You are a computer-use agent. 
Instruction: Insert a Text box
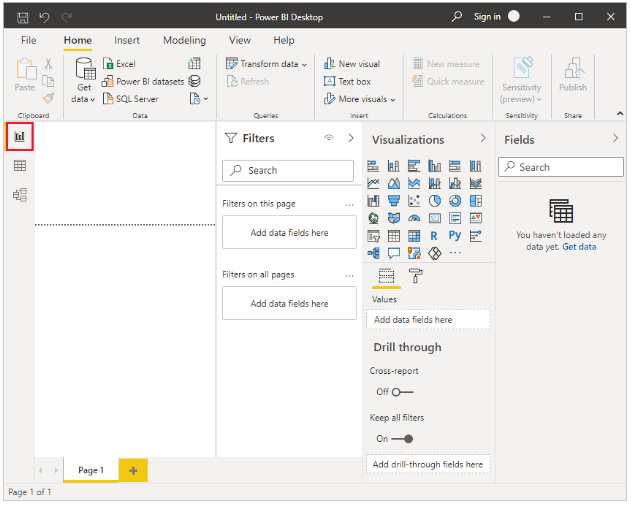(x=347, y=82)
